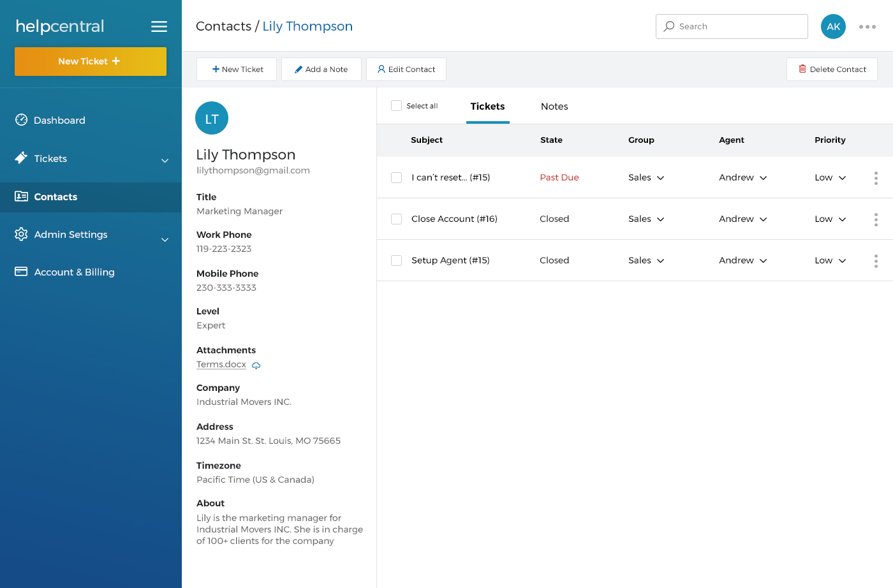This screenshot has width=893, height=588.
Task: Switch to the Notes tab
Action: click(x=554, y=107)
